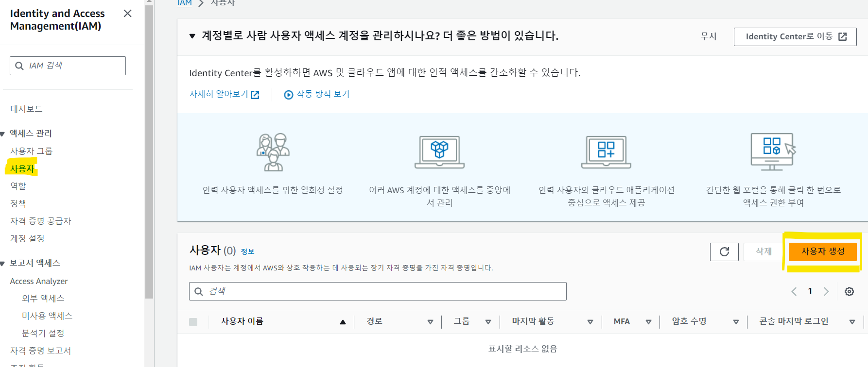Screen dimensions: 868x367
Task: Open table preferences gear icon
Action: (849, 291)
